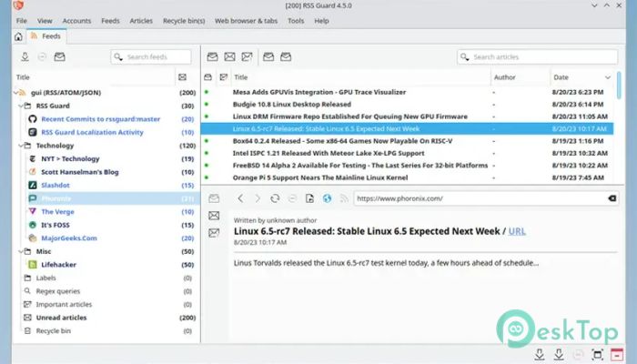Open the File menu
The width and height of the screenshot is (637, 364).
(x=21, y=21)
